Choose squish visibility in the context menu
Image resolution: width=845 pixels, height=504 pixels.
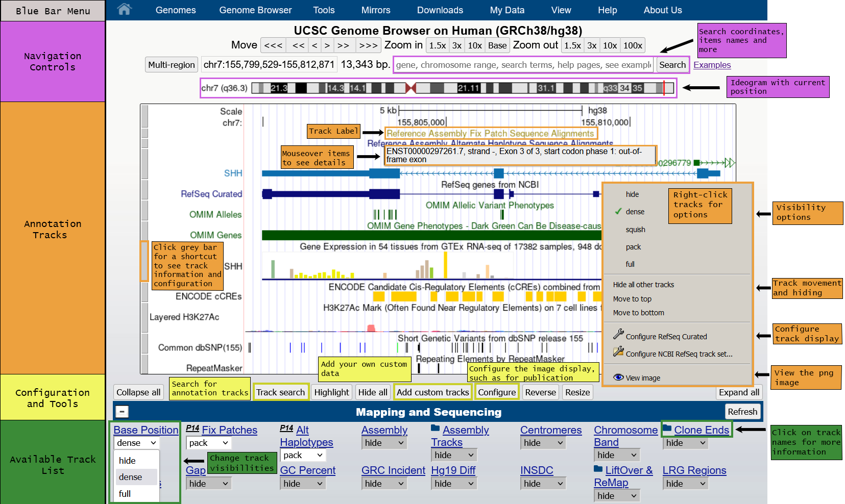[635, 230]
